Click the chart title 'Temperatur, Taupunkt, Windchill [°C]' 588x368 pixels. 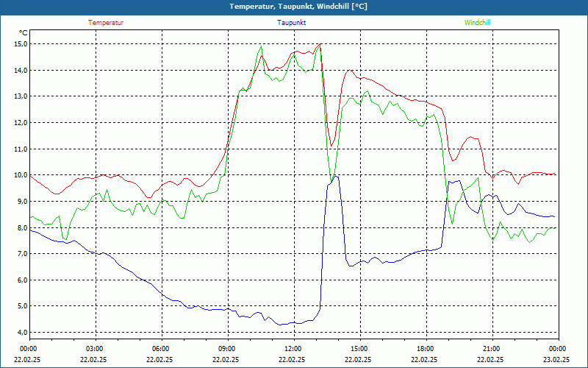coord(298,7)
